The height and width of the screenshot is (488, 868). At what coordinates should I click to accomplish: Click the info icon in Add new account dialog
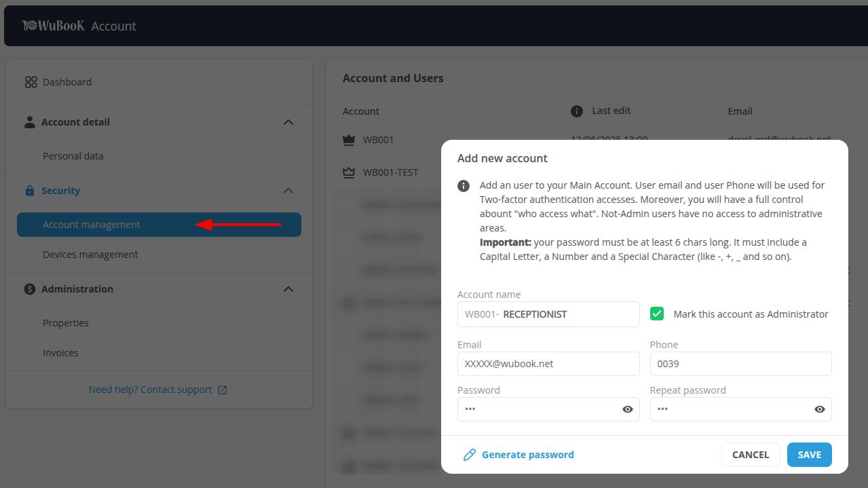[464, 186]
